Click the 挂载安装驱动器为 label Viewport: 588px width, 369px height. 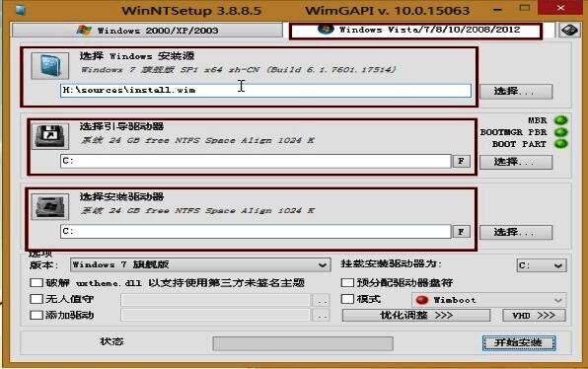(391, 264)
